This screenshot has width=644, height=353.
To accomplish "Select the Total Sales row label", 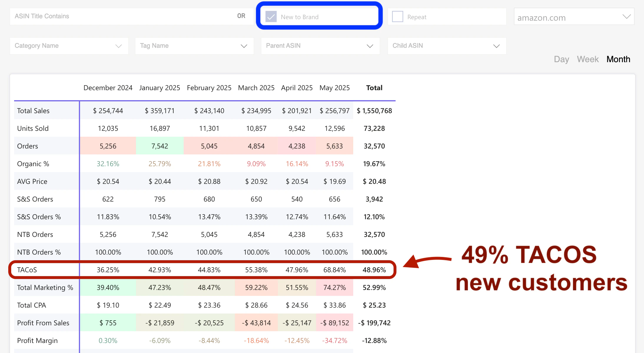I will 33,111.
